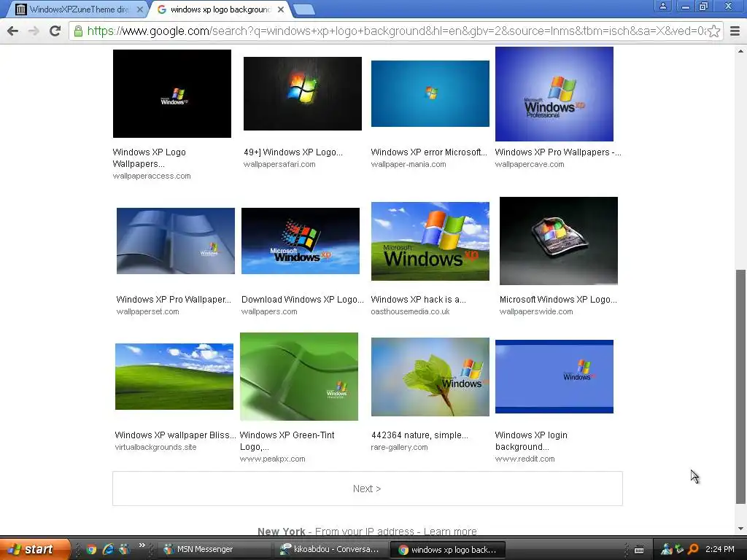This screenshot has width=747, height=560.
Task: Open the Bliss green hill wallpaper thumbnail
Action: tap(174, 377)
